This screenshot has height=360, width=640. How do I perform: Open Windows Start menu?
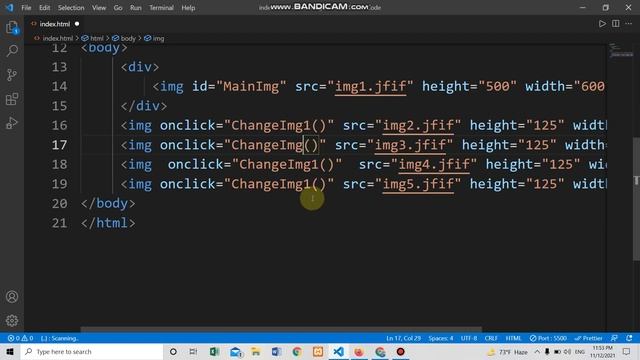(x=10, y=351)
